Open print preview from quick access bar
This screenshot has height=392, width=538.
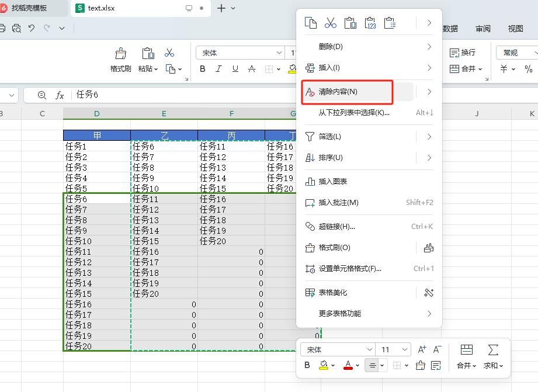[x=16, y=28]
